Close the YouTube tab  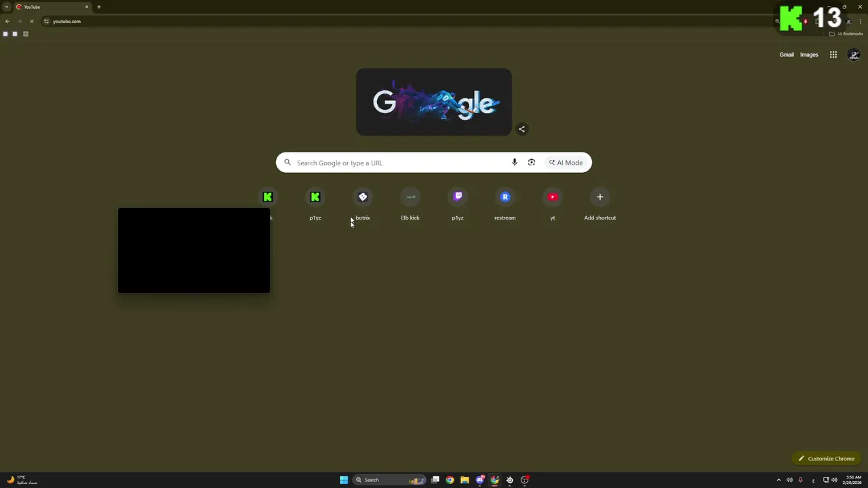point(87,7)
